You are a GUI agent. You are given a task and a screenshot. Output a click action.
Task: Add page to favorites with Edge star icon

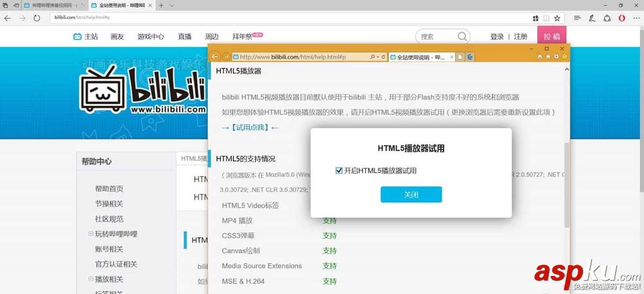[557, 18]
